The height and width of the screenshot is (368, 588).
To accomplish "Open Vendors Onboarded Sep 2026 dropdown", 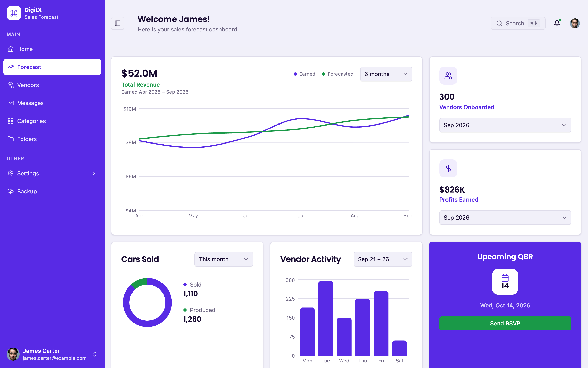I will 505,125.
